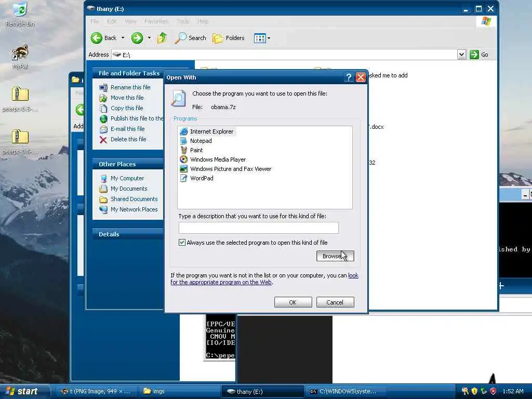The height and width of the screenshot is (399, 532).
Task: Go to My Documents in Other Places
Action: click(x=129, y=189)
